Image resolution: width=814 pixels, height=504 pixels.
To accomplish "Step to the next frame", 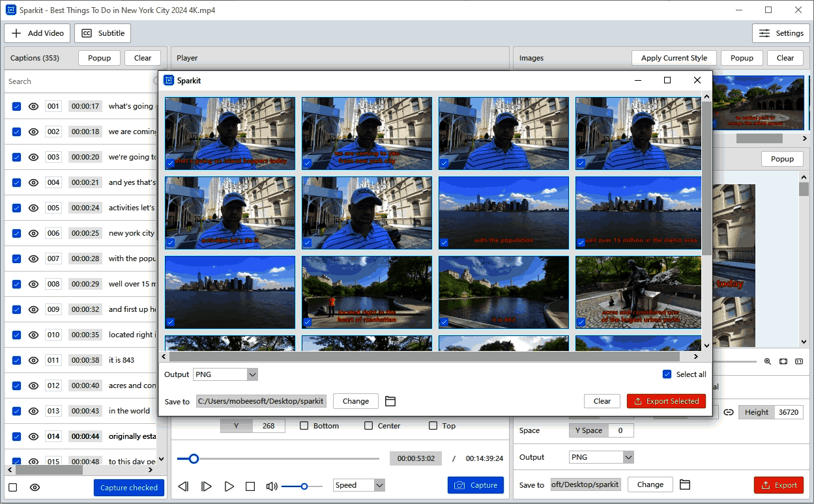I will pos(206,486).
